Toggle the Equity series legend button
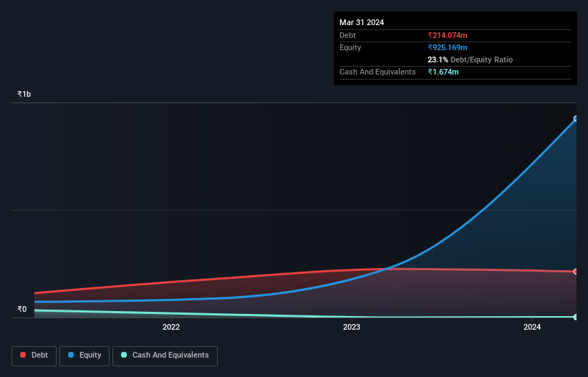 click(x=85, y=355)
